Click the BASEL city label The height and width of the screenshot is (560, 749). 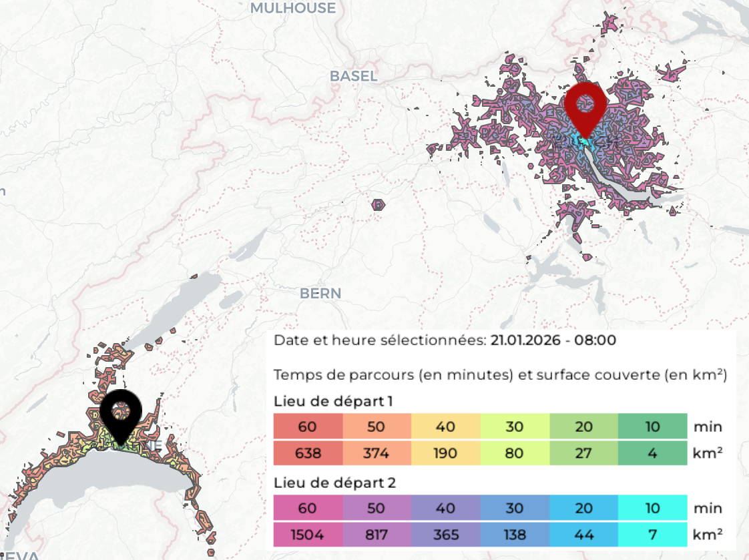coord(354,76)
